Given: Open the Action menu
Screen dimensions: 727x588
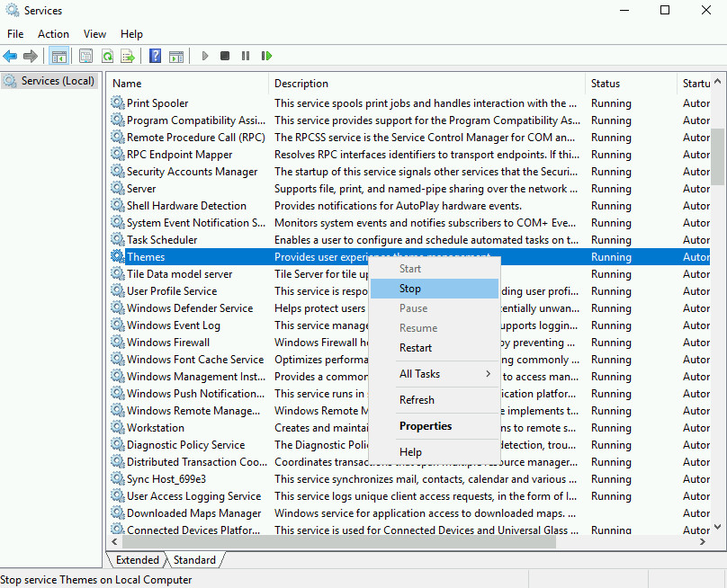Looking at the screenshot, I should pyautogui.click(x=53, y=34).
